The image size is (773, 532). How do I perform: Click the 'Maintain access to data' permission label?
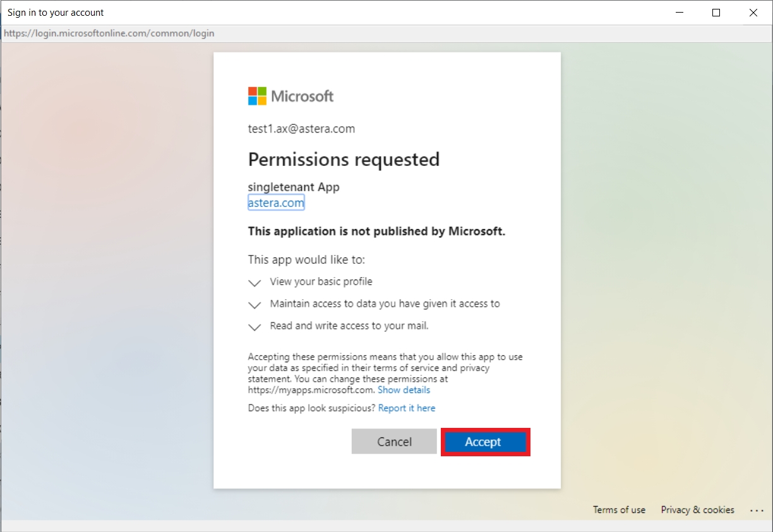(x=385, y=304)
